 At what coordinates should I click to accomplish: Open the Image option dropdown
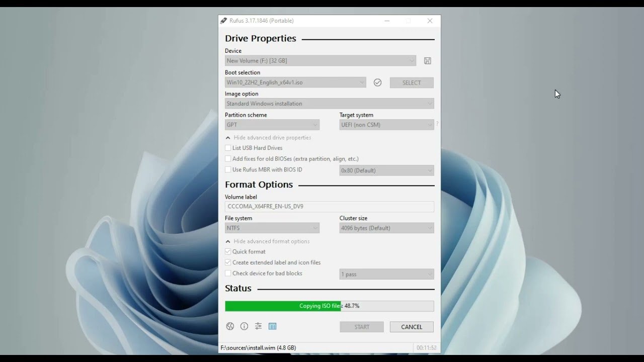(330, 104)
